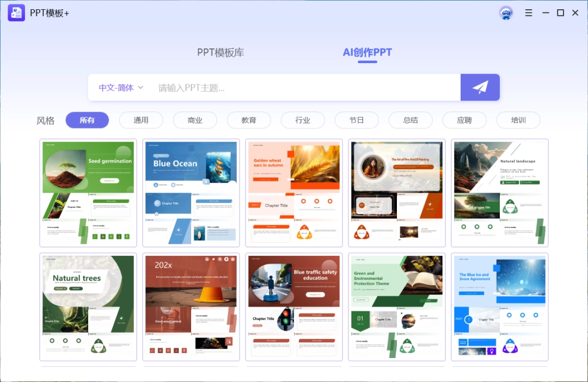Open the Seed germination template

(x=88, y=193)
